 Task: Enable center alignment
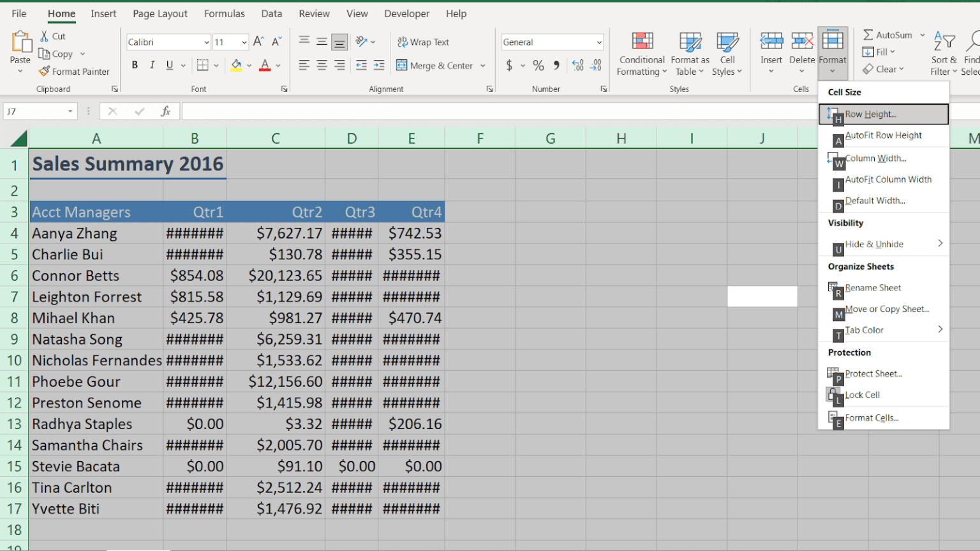(322, 64)
